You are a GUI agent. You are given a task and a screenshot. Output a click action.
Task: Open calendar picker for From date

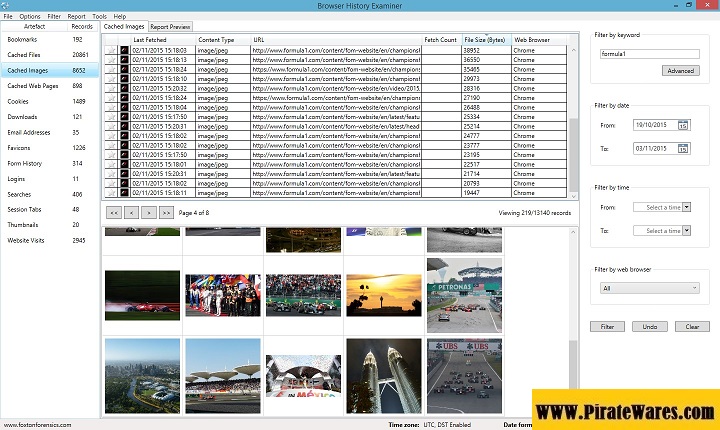point(683,125)
